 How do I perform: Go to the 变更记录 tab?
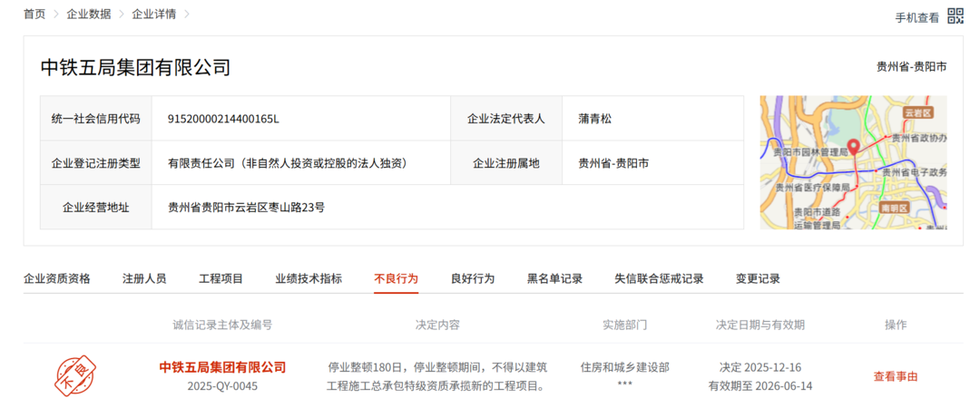(x=758, y=278)
